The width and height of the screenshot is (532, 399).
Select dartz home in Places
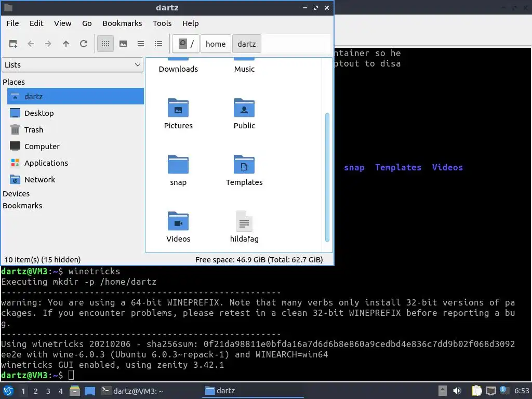[x=75, y=96]
